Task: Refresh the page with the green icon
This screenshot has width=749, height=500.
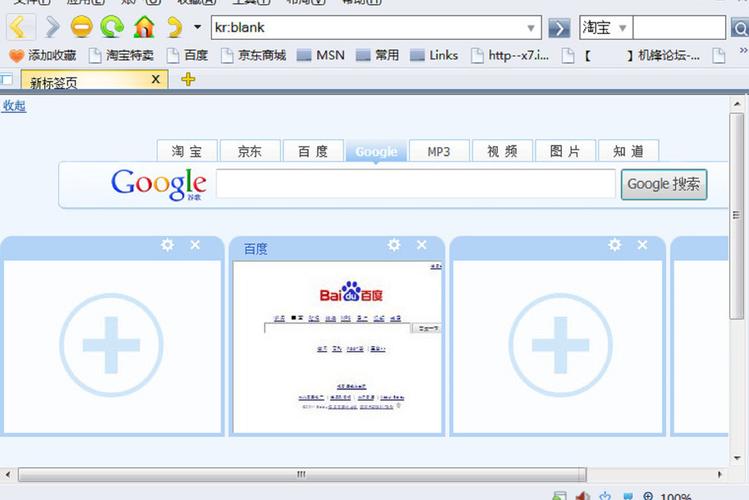Action: point(112,27)
